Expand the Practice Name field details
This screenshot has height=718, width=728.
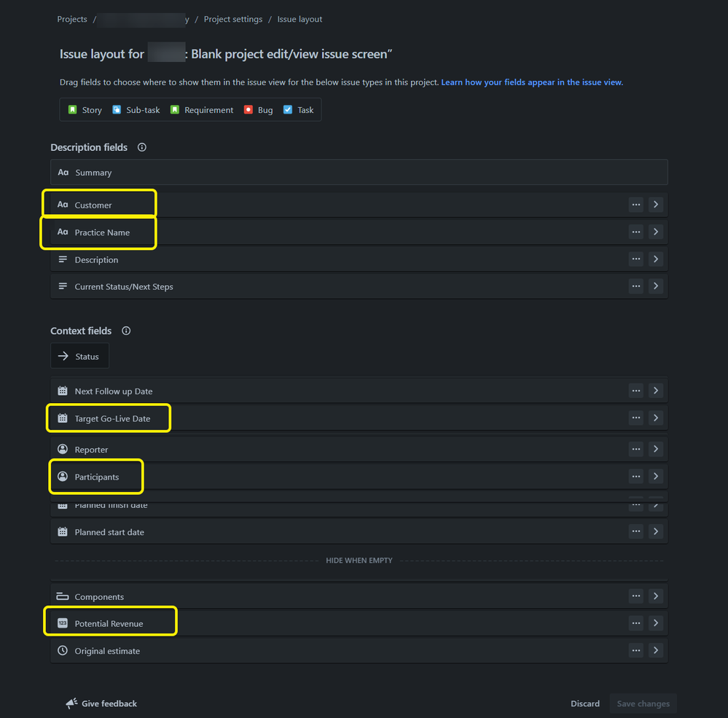point(655,231)
